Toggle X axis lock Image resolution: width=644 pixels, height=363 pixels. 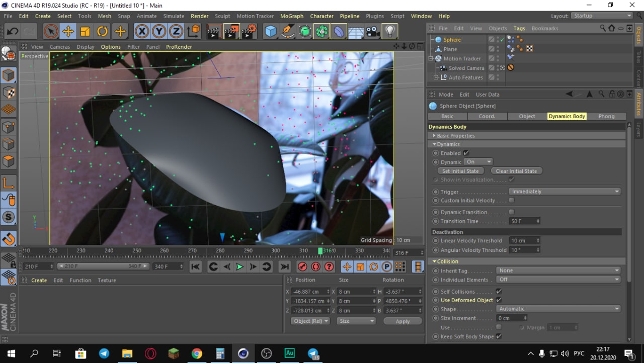click(x=142, y=32)
